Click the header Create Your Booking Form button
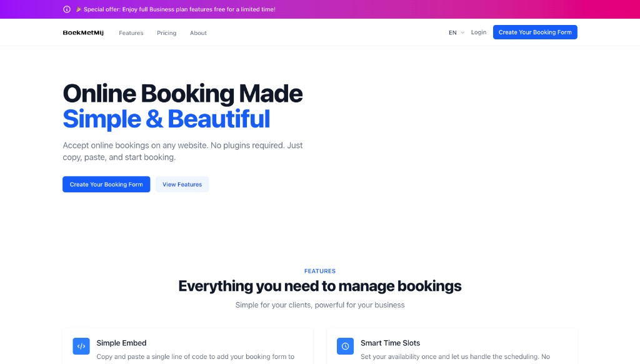 pos(535,32)
